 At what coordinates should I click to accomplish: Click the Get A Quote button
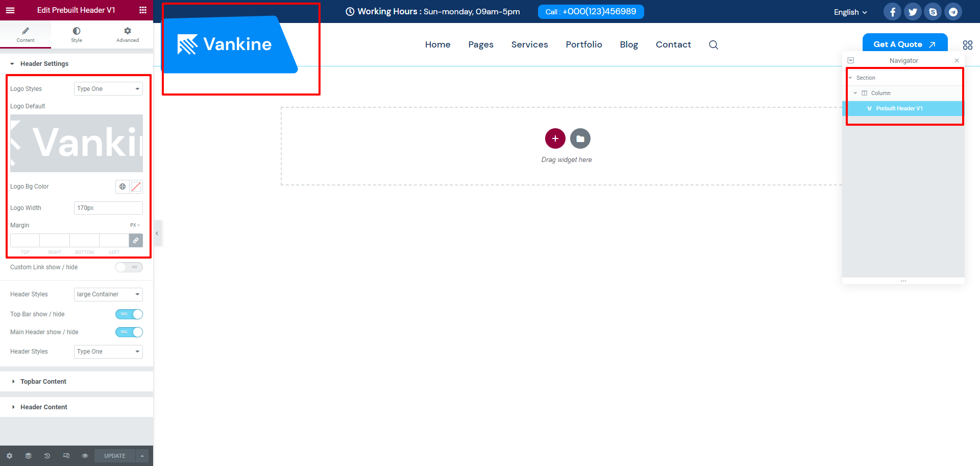904,44
